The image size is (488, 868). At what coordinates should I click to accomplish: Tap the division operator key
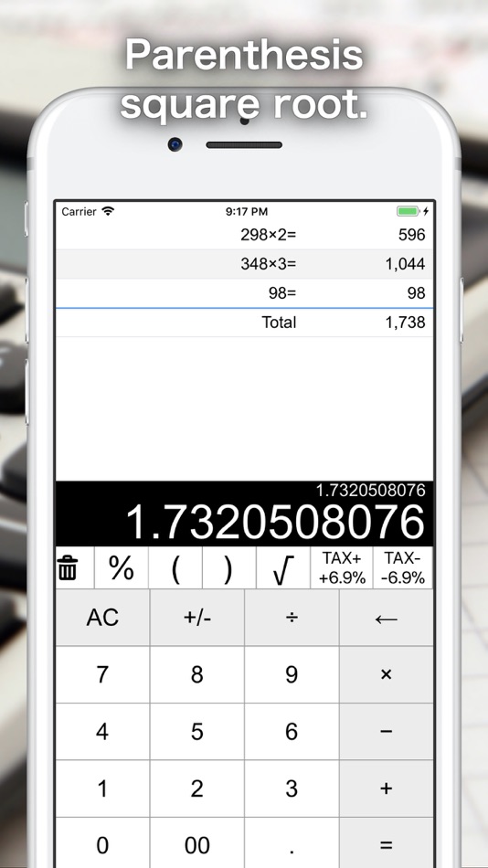click(x=292, y=618)
